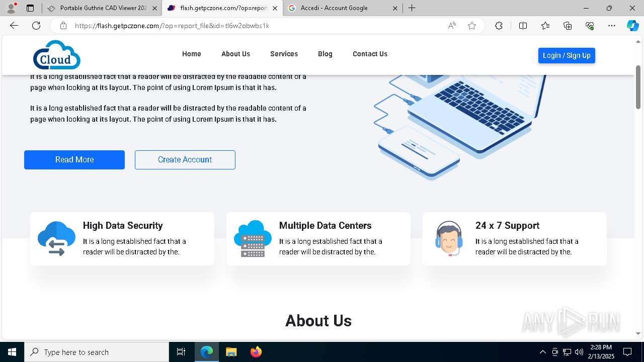Open a new tab with plus icon
This screenshot has width=644, height=362.
click(x=412, y=8)
